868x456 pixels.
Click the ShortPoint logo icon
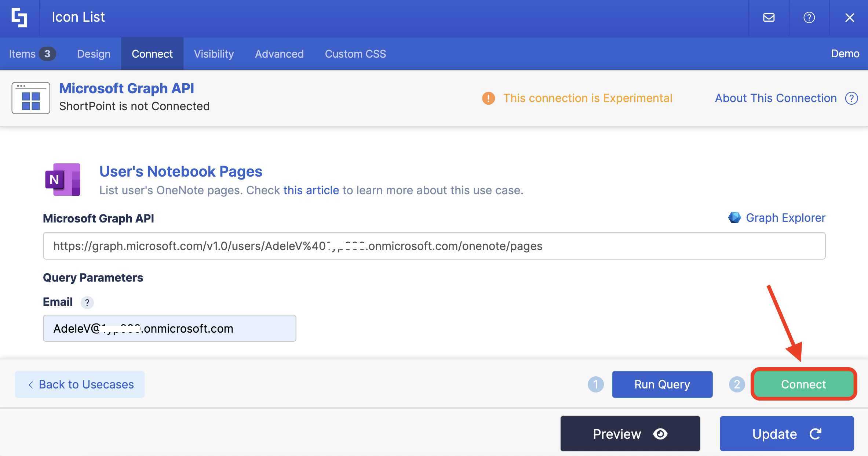(19, 18)
